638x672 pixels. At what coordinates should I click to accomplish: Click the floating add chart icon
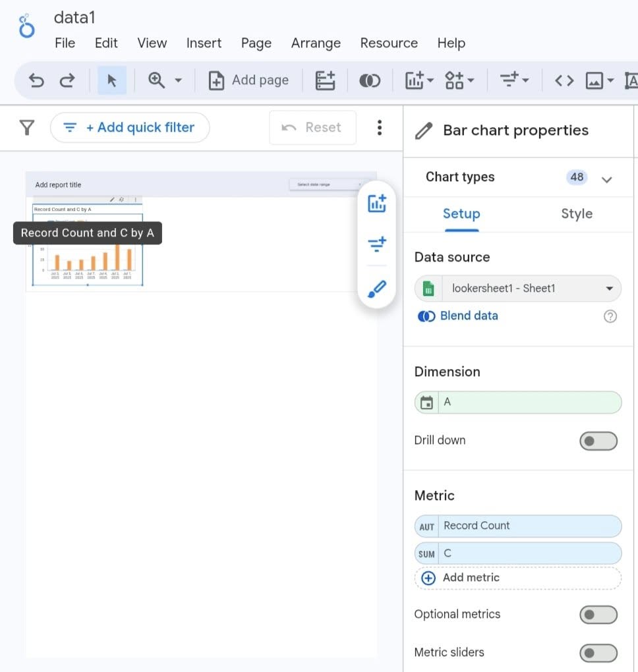(x=376, y=204)
